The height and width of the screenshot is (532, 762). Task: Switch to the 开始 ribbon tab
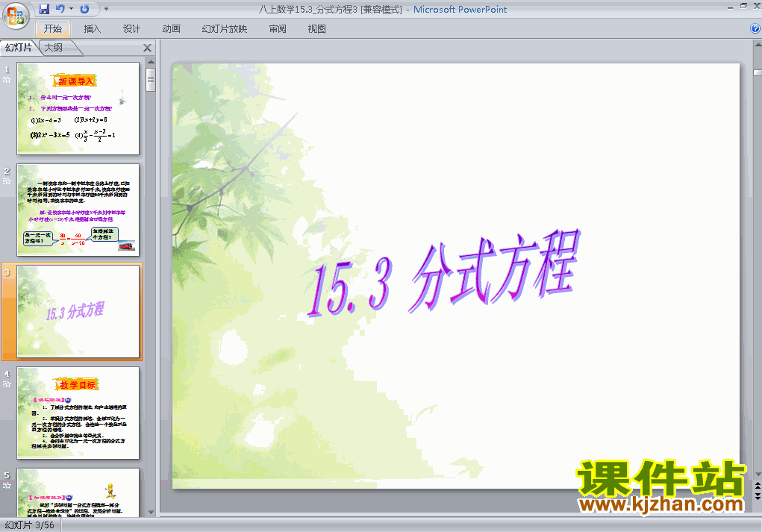52,29
